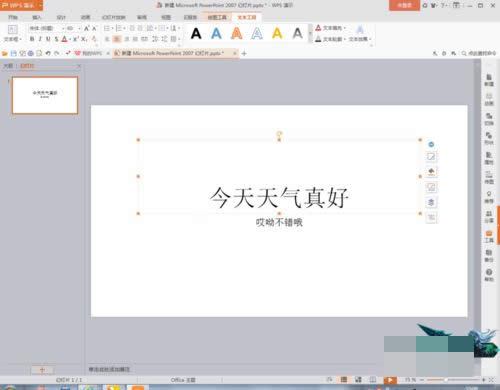Toggle underline text formatting
The image size is (500, 390).
[x=48, y=39]
